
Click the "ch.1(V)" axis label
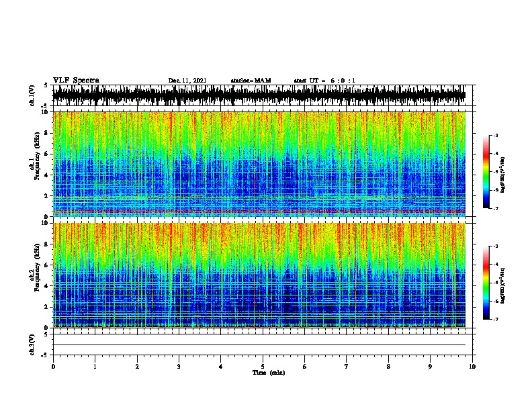[32, 95]
